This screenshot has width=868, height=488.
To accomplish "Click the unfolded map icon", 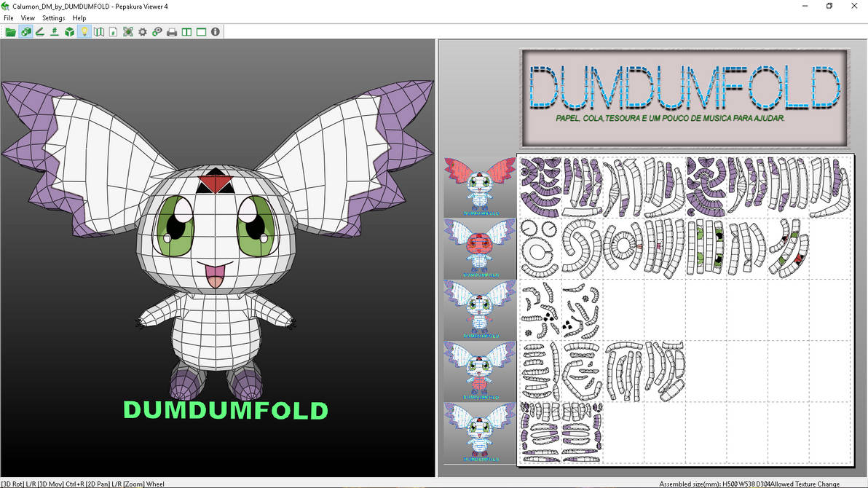I will pyautogui.click(x=98, y=32).
